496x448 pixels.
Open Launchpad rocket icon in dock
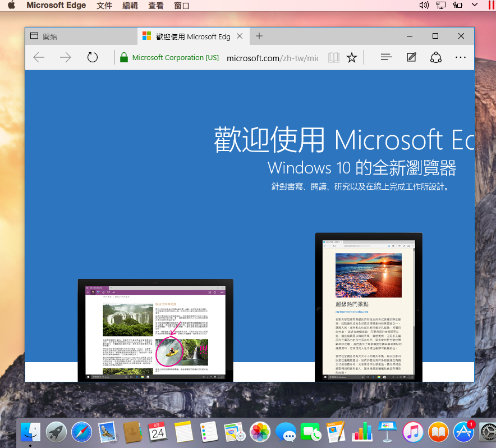(x=56, y=432)
